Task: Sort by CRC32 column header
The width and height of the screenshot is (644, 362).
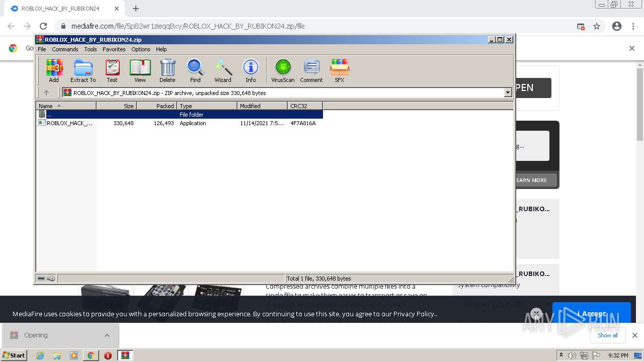Action: click(x=305, y=106)
